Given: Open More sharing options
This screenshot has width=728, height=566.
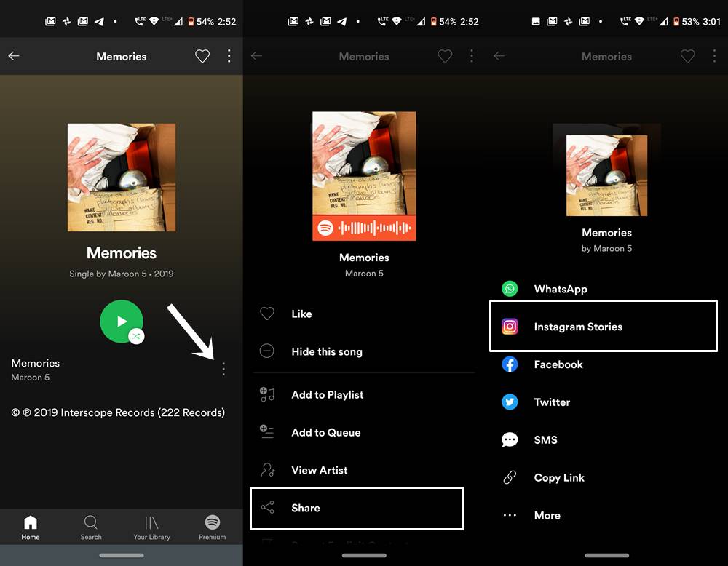Looking at the screenshot, I should click(606, 515).
